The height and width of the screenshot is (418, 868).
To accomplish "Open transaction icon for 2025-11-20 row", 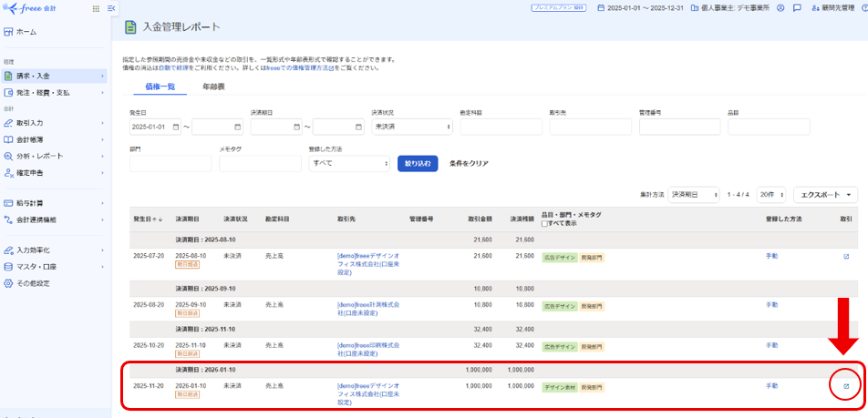I will click(846, 386).
